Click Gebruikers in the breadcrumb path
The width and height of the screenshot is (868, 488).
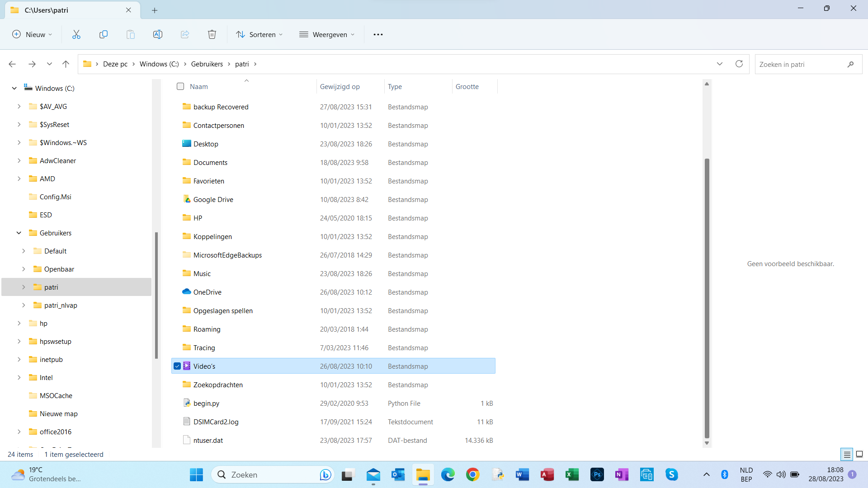point(207,64)
